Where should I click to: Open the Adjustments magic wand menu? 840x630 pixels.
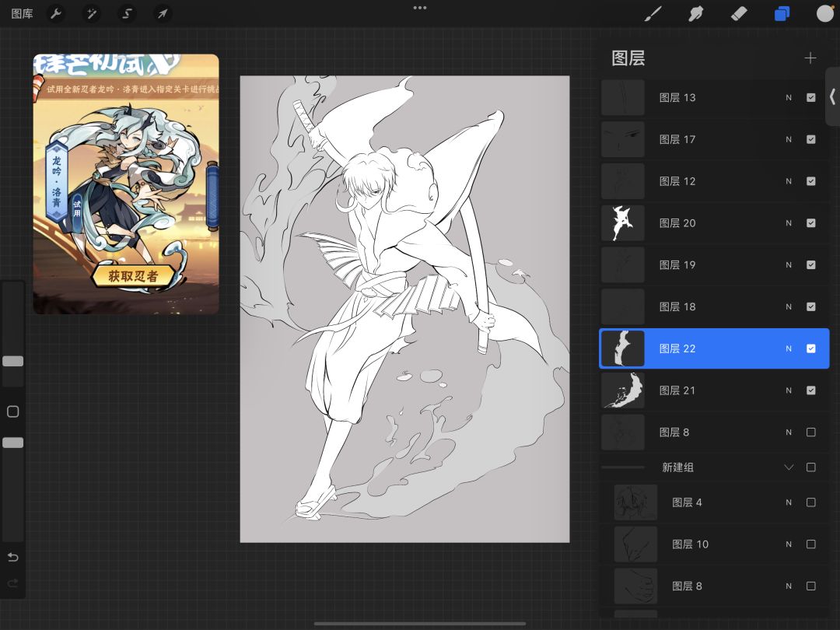click(x=91, y=13)
